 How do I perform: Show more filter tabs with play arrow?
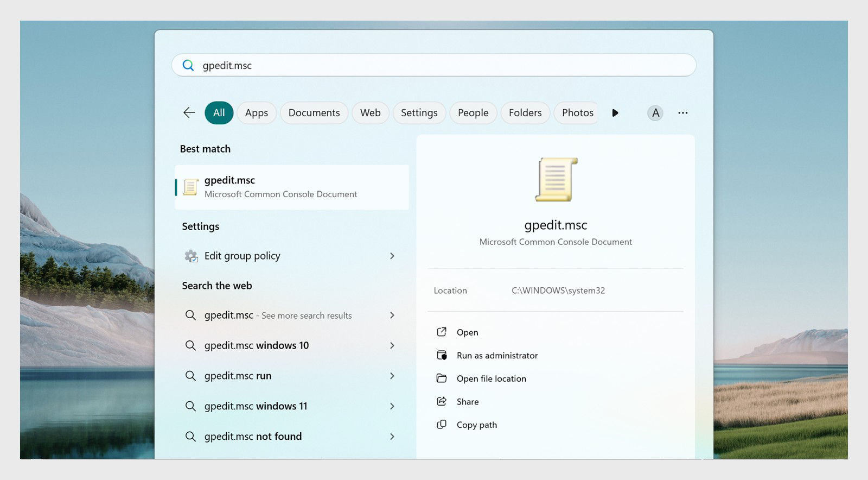615,113
